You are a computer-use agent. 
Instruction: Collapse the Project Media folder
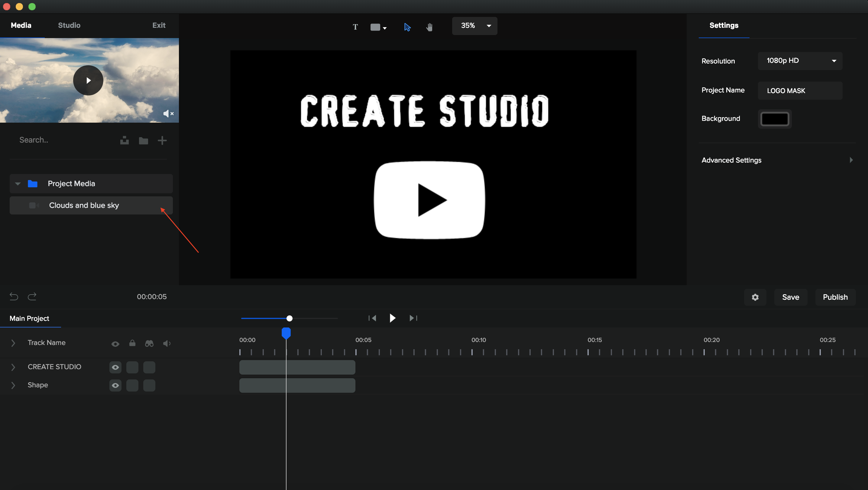[x=18, y=184]
